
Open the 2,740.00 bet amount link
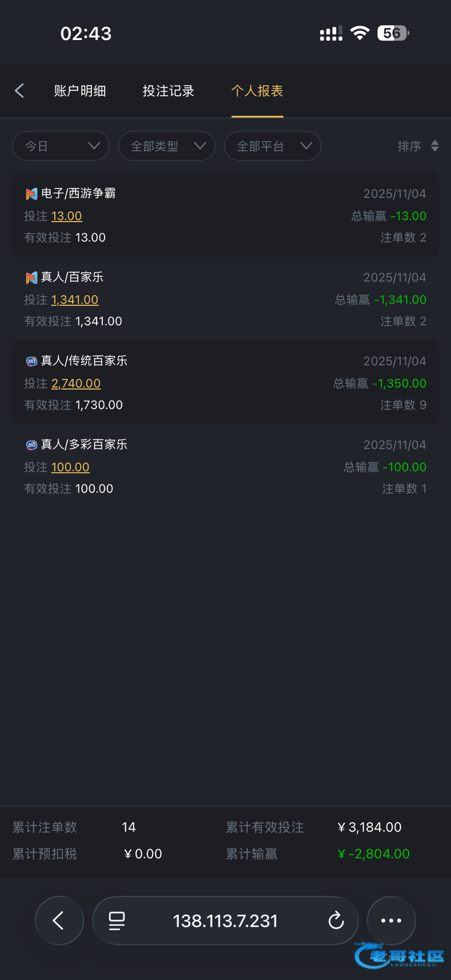[x=76, y=383]
